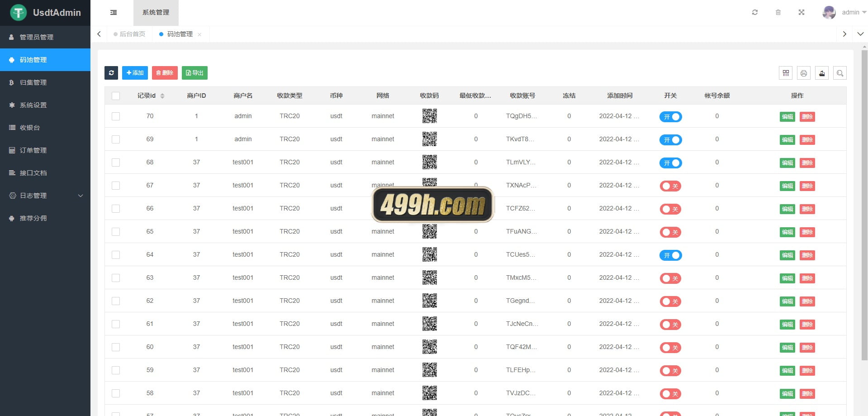Click address TLmVLY… in record 68

coord(521,162)
